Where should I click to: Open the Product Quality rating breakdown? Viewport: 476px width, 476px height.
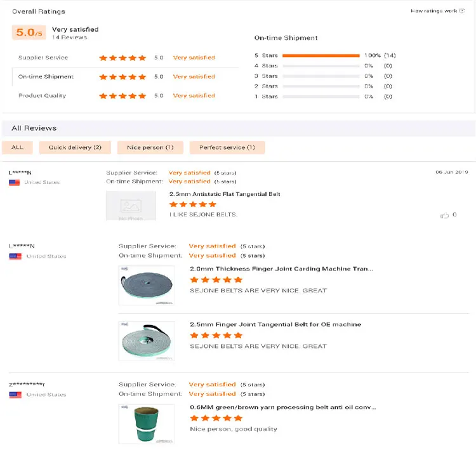coord(42,96)
